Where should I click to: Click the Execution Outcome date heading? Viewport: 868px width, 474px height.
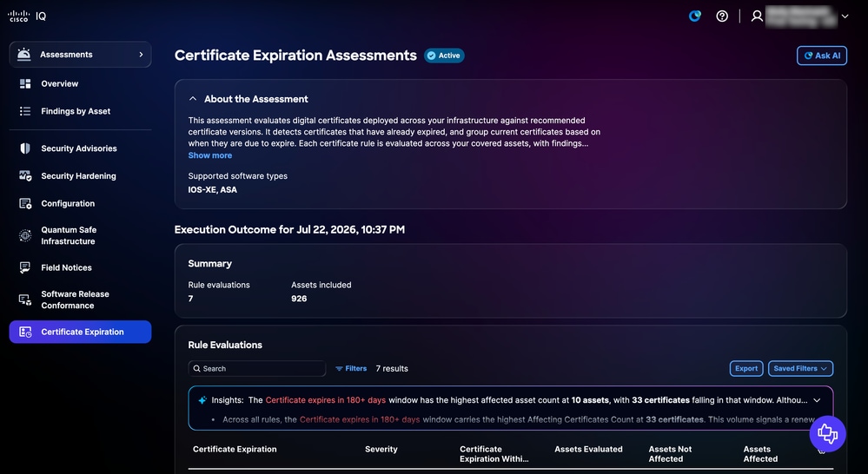pyautogui.click(x=289, y=229)
